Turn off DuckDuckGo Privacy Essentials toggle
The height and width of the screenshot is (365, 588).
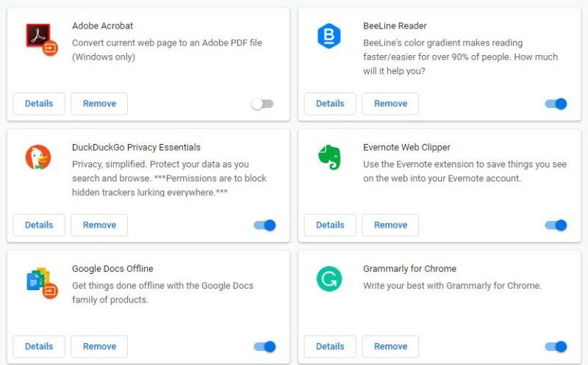coord(265,225)
